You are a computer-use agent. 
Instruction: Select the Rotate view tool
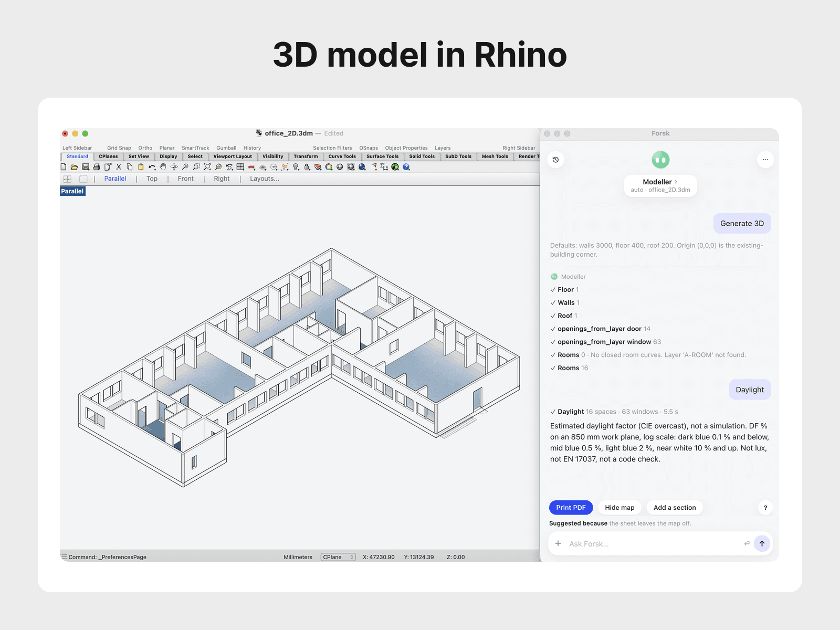(174, 167)
